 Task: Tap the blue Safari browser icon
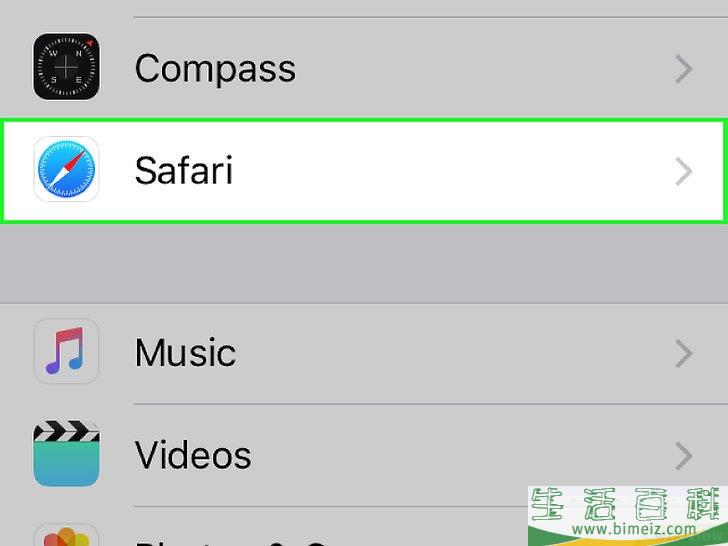[x=66, y=169]
